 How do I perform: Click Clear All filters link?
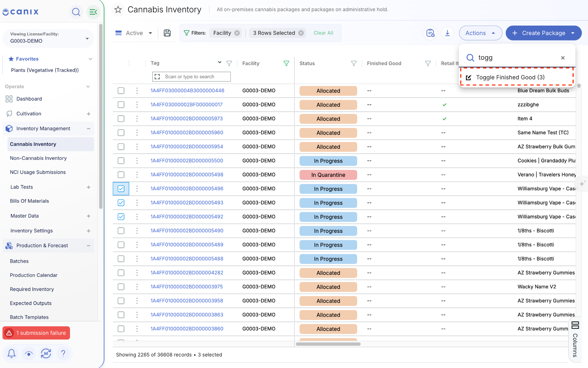[x=323, y=33]
